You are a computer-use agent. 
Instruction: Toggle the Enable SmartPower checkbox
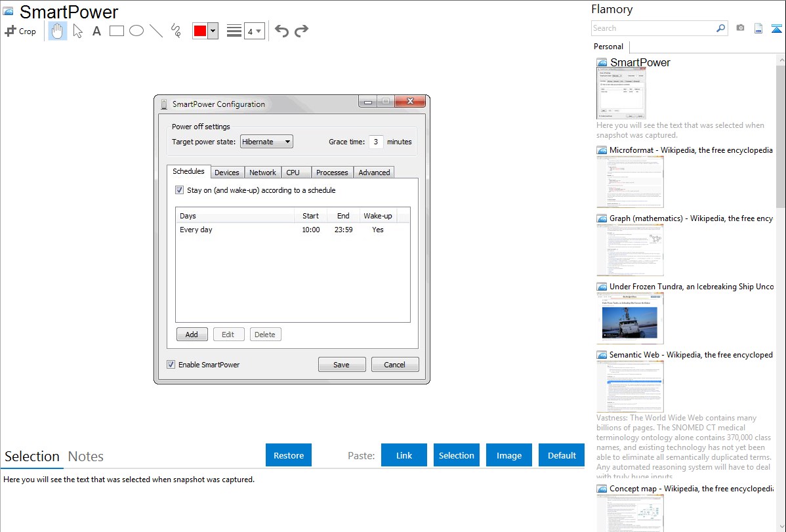tap(171, 365)
